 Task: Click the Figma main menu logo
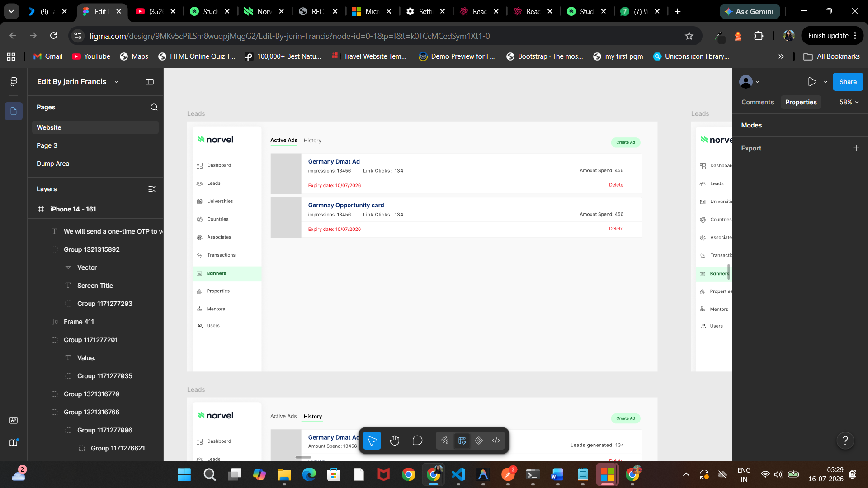(x=14, y=81)
